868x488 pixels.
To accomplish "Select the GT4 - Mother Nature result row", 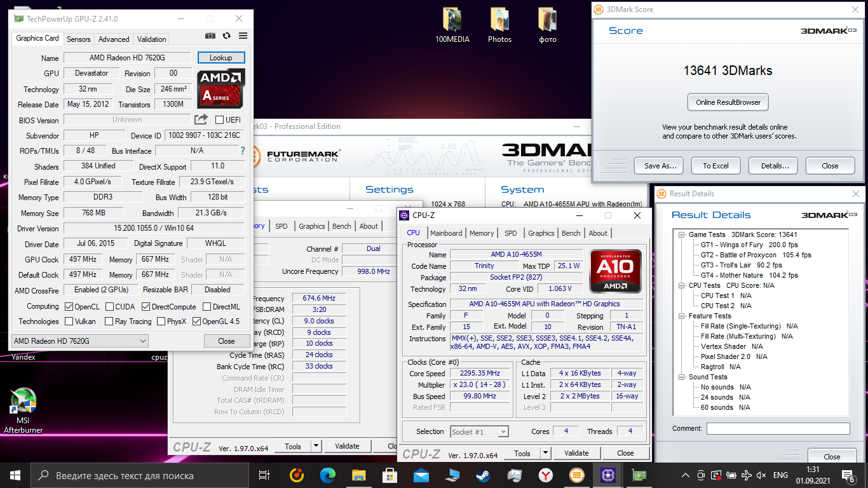I will point(750,275).
